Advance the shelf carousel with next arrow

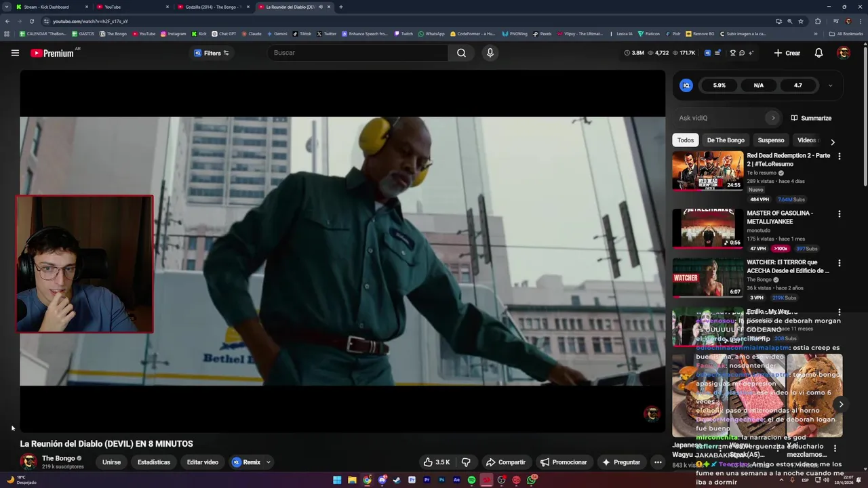841,405
